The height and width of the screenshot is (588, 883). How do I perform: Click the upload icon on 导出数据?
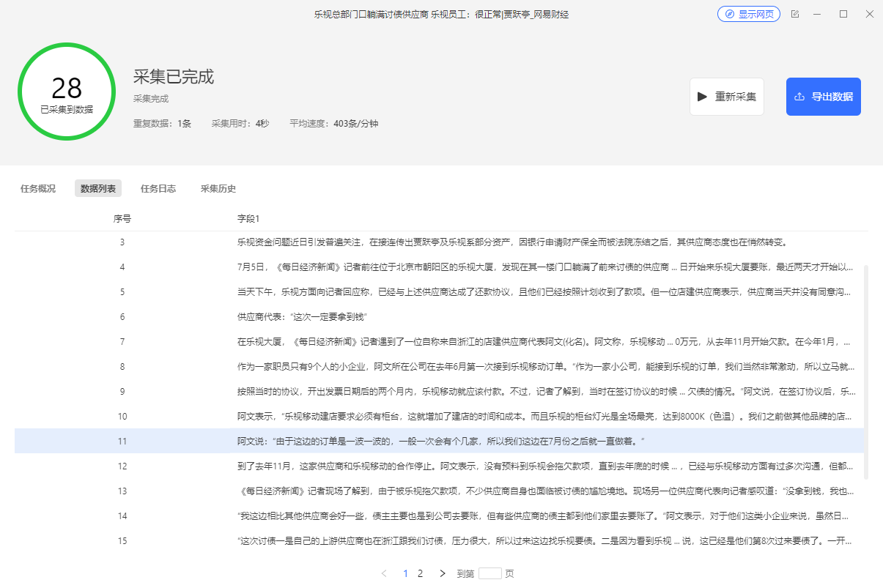[799, 97]
